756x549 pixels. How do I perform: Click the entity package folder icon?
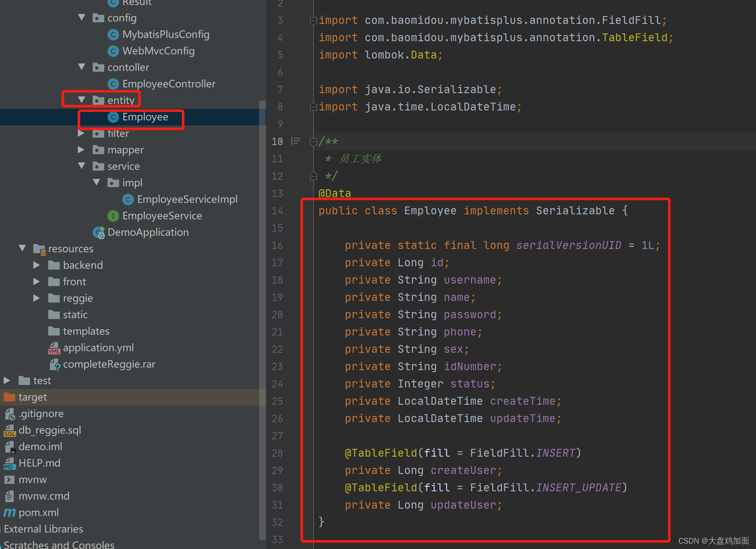98,100
